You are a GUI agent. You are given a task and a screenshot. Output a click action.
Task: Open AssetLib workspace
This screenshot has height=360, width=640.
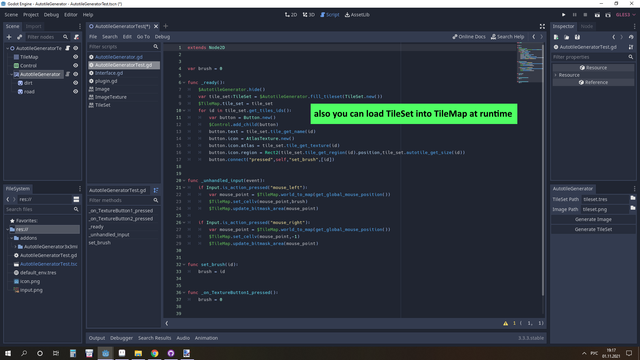(357, 15)
